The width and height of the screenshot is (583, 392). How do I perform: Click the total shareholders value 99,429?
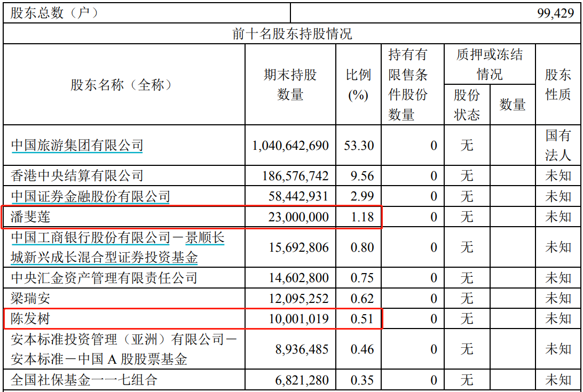[x=555, y=13]
